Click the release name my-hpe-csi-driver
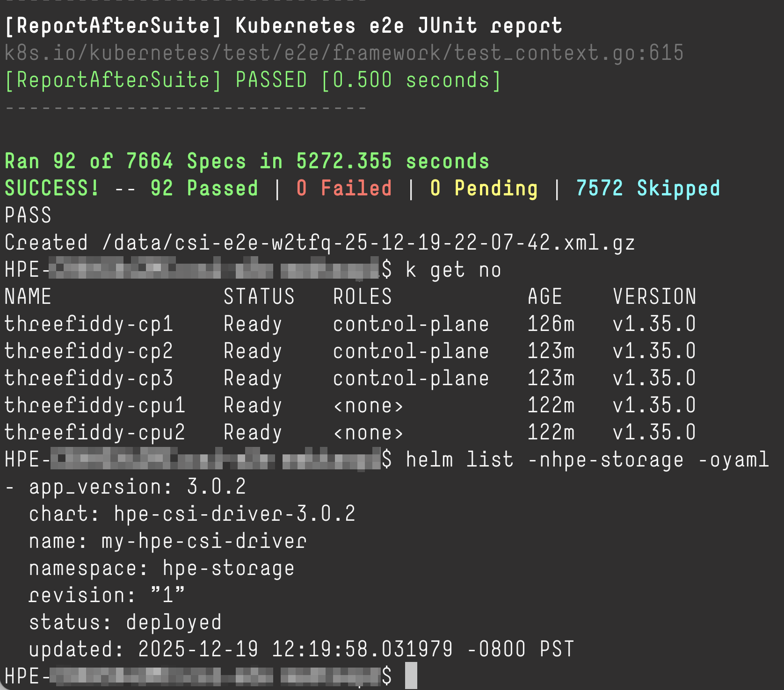 click(204, 541)
